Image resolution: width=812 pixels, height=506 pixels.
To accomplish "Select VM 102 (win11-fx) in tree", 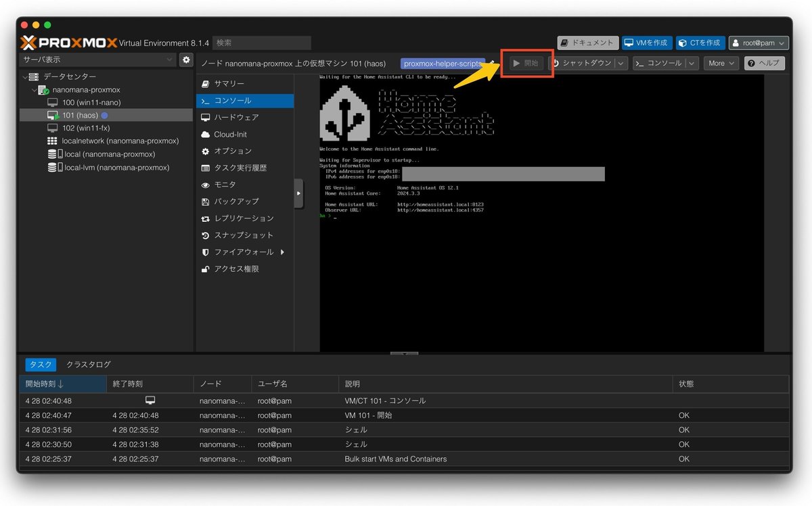I will [86, 129].
